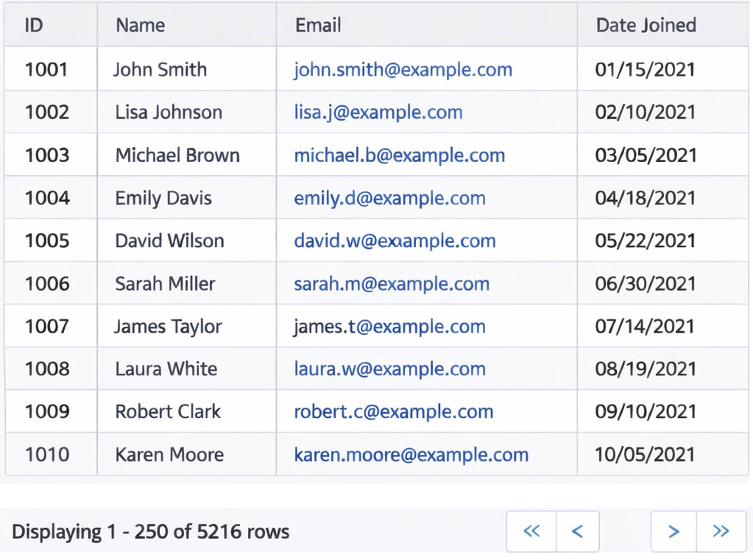Go to the next page arrow
This screenshot has width=753, height=560.
674,531
